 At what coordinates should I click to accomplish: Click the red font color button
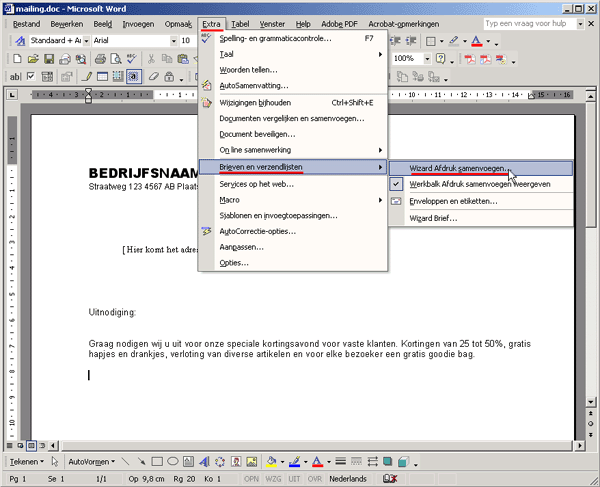click(x=477, y=41)
